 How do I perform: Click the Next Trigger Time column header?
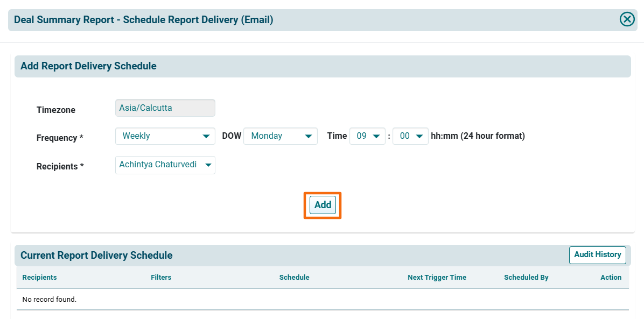click(x=437, y=278)
